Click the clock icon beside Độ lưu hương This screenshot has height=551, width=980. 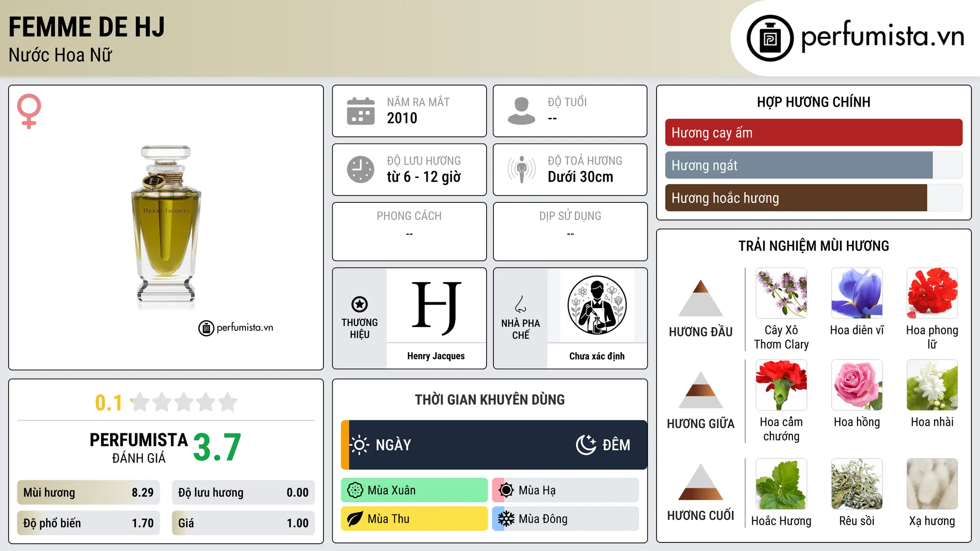click(360, 169)
